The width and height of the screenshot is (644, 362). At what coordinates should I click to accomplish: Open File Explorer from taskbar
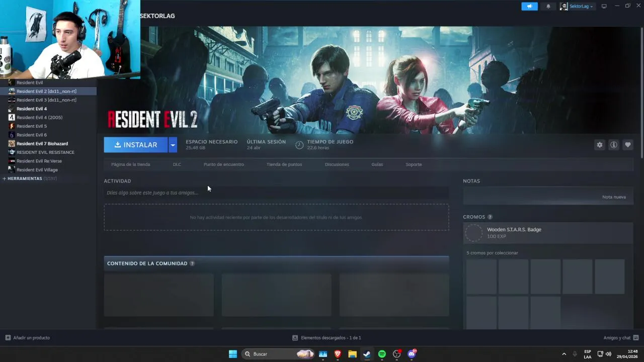click(x=352, y=354)
